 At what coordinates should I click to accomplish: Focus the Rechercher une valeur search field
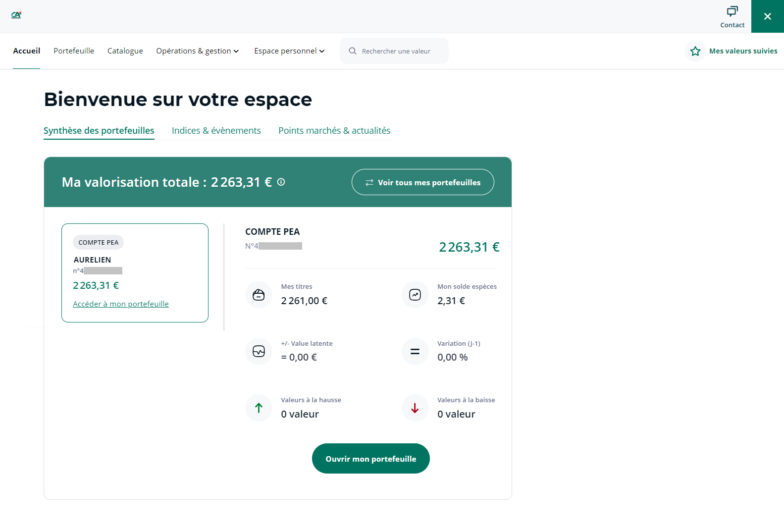pos(396,51)
